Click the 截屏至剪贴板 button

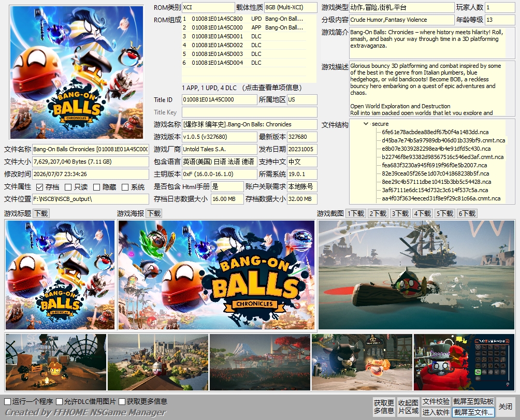click(473, 401)
